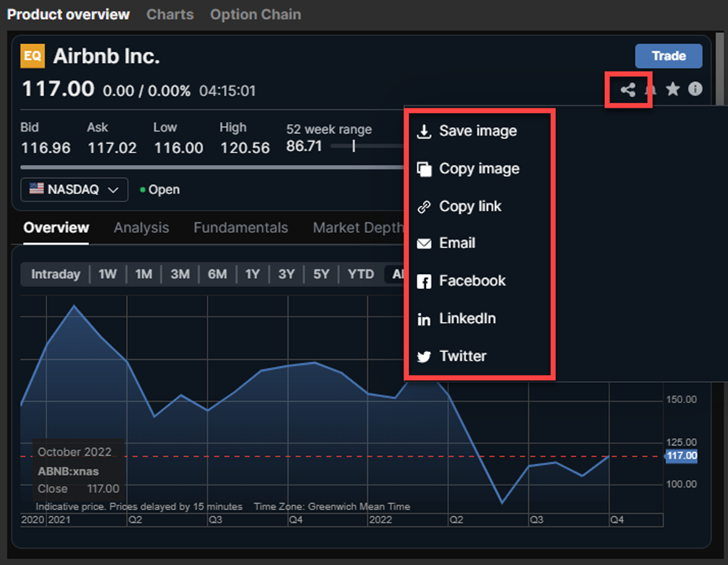The height and width of the screenshot is (565, 728).
Task: Switch to the Analysis sub-tab
Action: click(x=141, y=228)
